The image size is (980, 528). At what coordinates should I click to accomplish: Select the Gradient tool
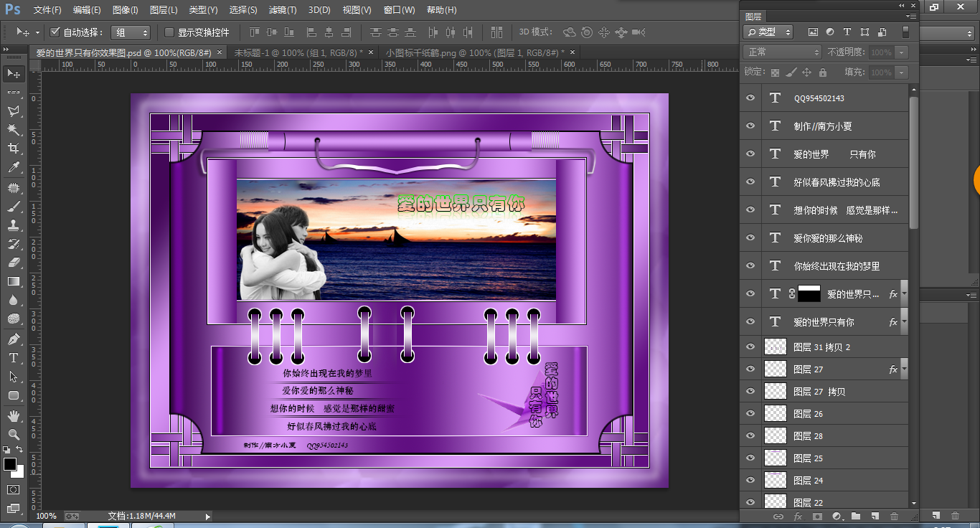[x=13, y=282]
